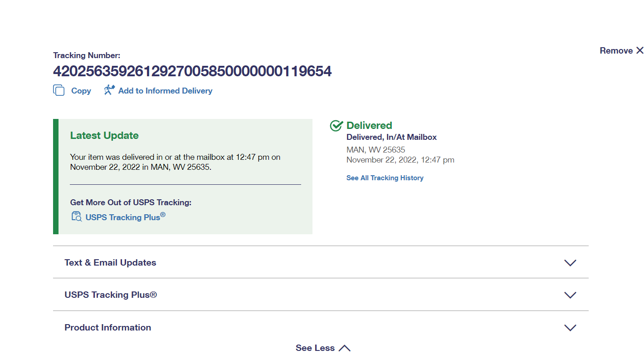Click the USPS Tracking Plus package icon
The image size is (644, 360).
click(x=76, y=217)
